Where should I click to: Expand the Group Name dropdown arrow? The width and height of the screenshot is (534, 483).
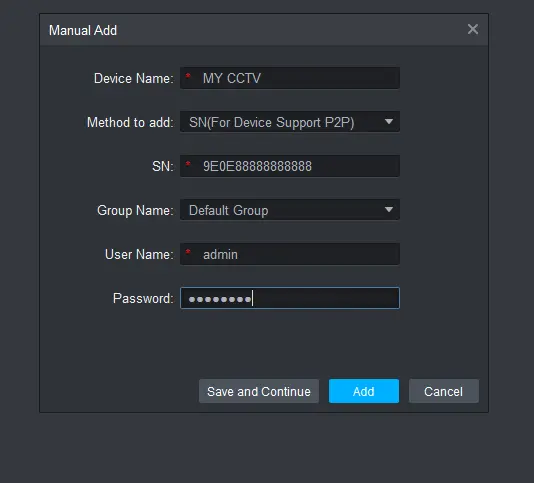389,210
